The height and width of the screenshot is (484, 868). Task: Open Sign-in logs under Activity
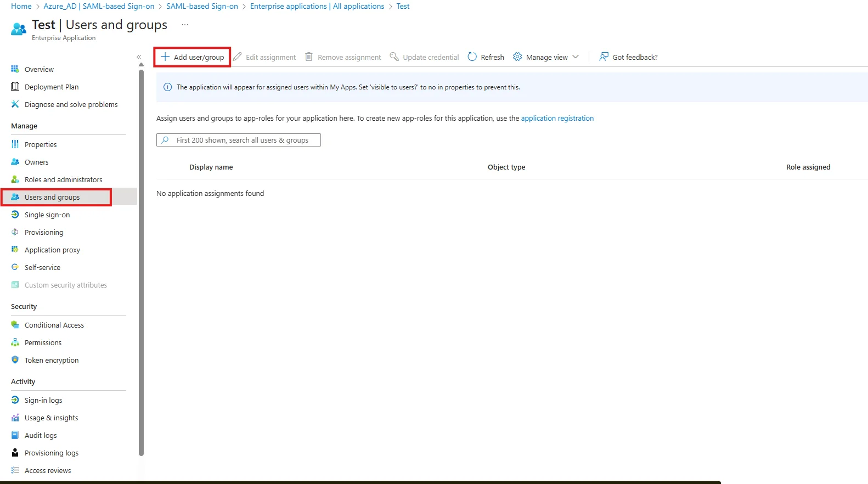tap(43, 400)
